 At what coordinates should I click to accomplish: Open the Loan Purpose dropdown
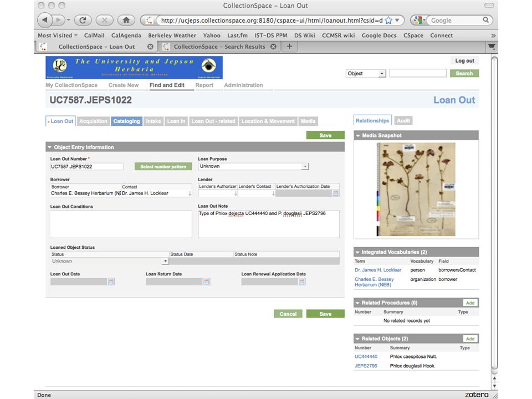(x=253, y=166)
